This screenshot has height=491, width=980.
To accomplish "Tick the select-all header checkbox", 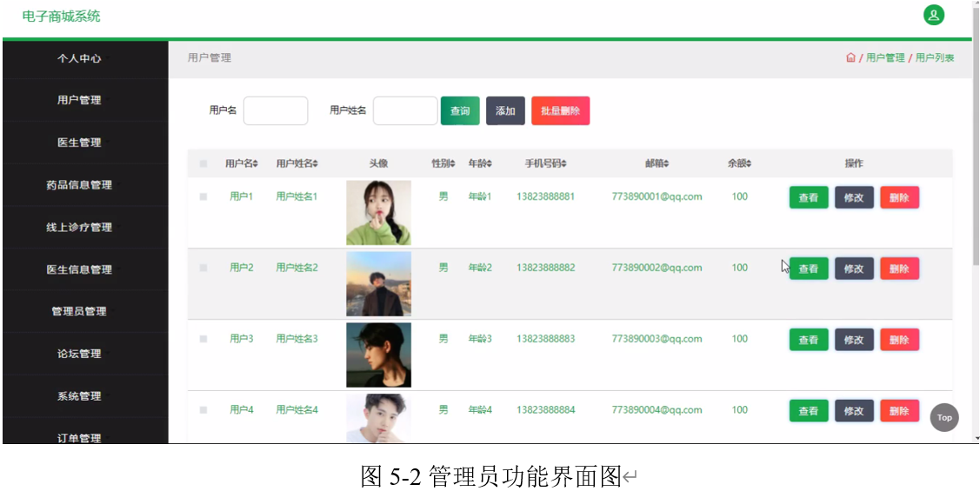I will pos(203,163).
